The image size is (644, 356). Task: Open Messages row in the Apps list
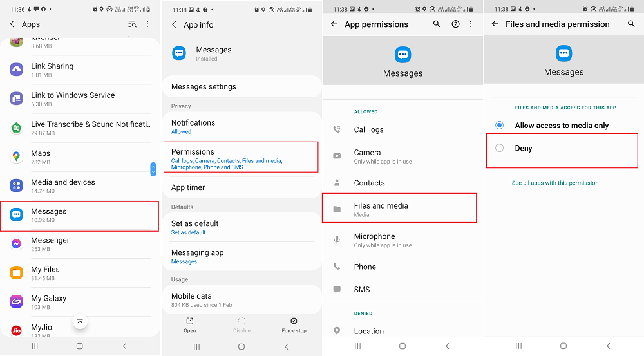pos(80,216)
